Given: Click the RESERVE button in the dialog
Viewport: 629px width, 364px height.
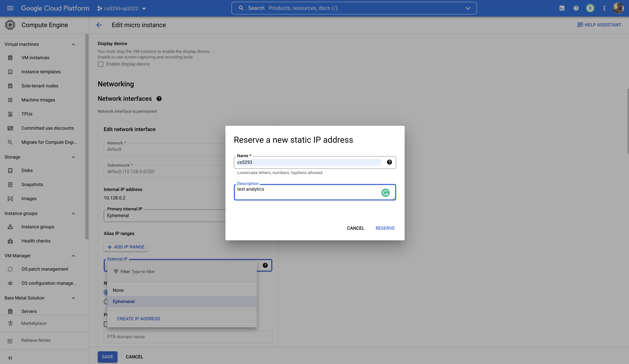Looking at the screenshot, I should (x=385, y=228).
